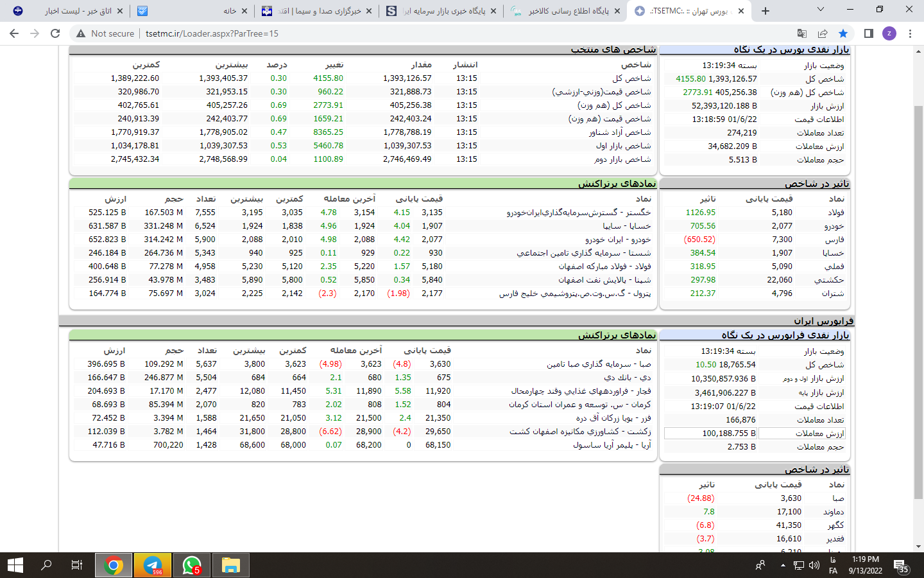The width and height of the screenshot is (924, 578).
Task: Toggle Chrome side panel
Action: [868, 33]
